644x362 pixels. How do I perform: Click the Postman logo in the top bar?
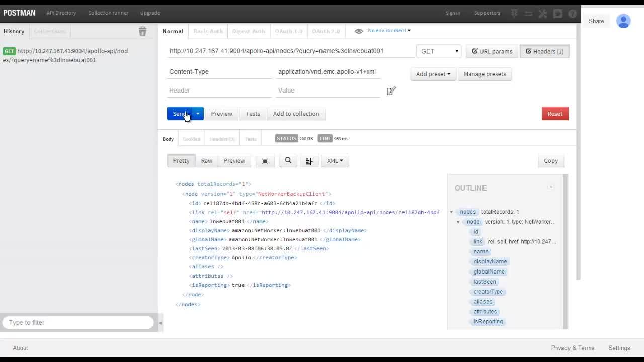19,13
